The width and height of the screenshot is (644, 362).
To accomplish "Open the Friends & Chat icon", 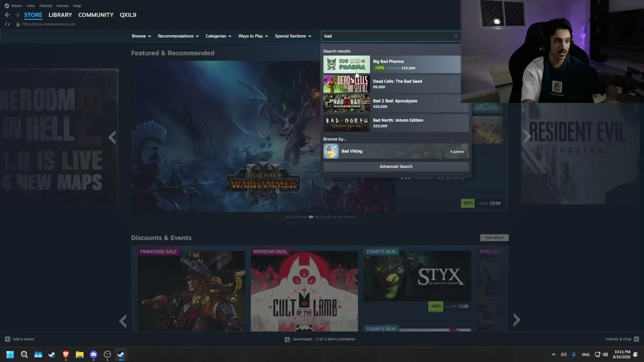I will [x=636, y=339].
